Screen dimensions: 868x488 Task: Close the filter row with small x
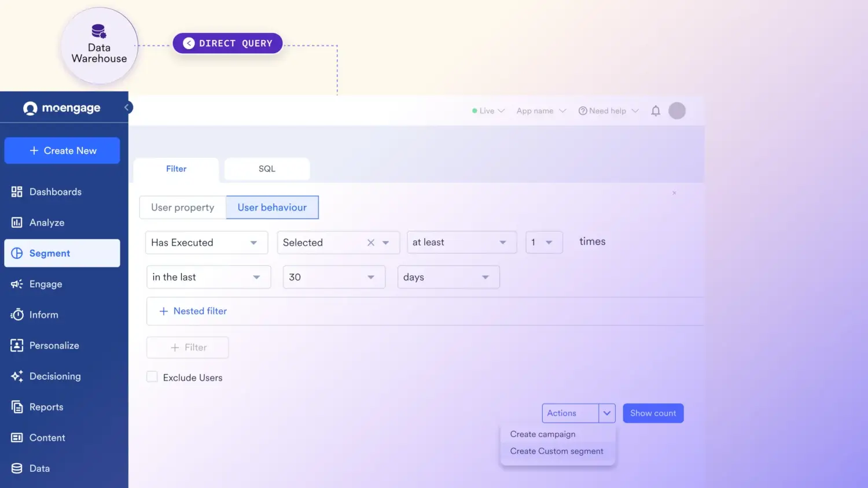point(674,193)
